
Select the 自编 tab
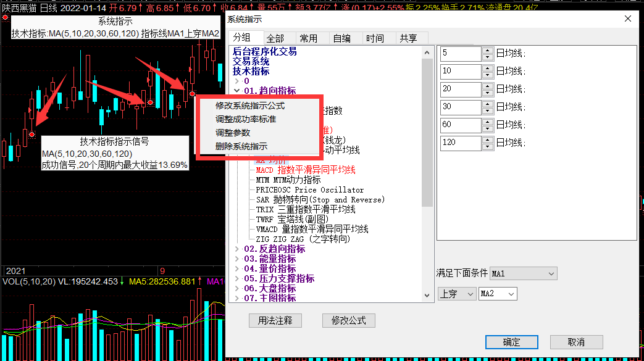(341, 38)
